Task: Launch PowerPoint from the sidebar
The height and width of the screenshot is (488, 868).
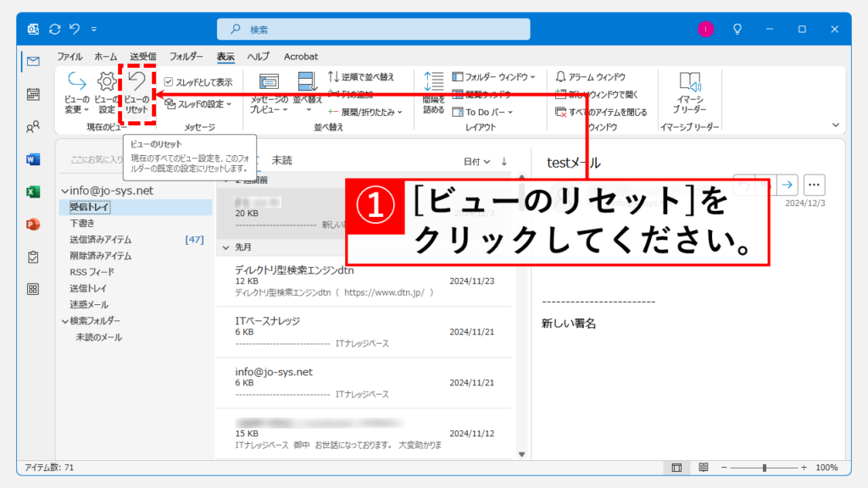Action: (x=33, y=225)
